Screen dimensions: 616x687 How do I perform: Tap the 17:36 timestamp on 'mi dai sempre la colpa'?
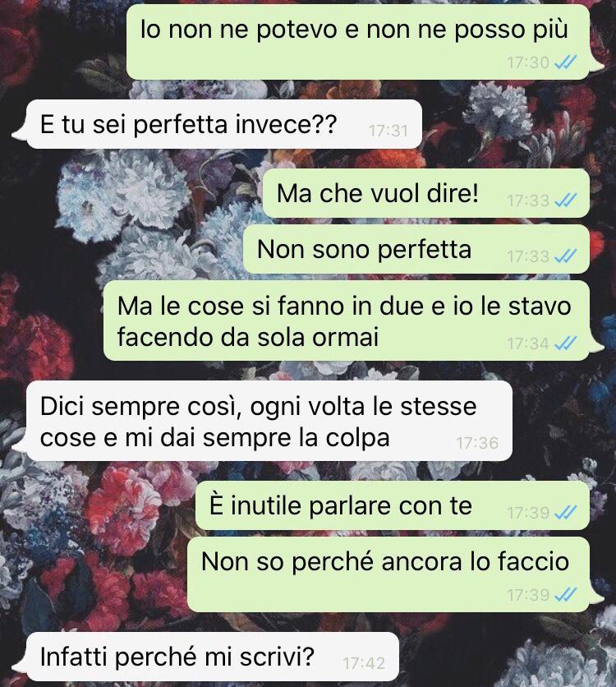click(x=478, y=443)
